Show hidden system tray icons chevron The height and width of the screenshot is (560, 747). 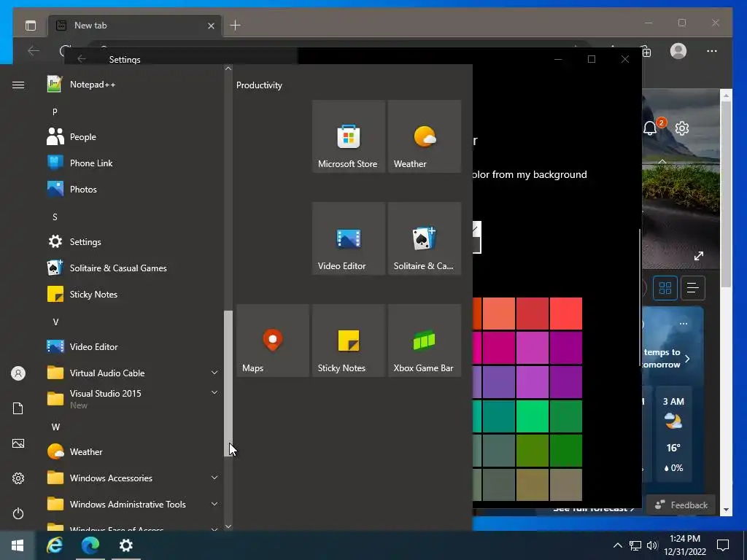pyautogui.click(x=617, y=545)
